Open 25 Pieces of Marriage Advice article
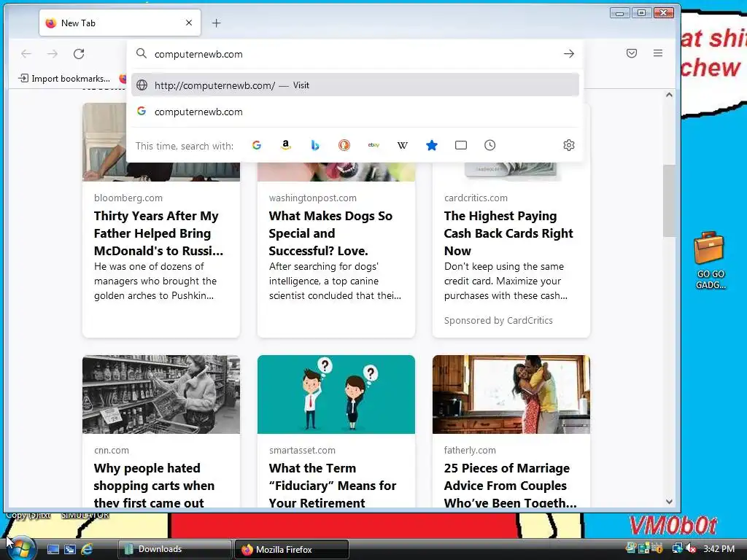The width and height of the screenshot is (747, 560). pyautogui.click(x=510, y=485)
